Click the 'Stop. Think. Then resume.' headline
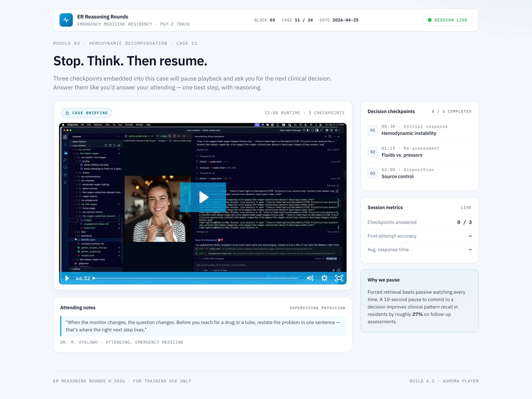 (x=130, y=61)
